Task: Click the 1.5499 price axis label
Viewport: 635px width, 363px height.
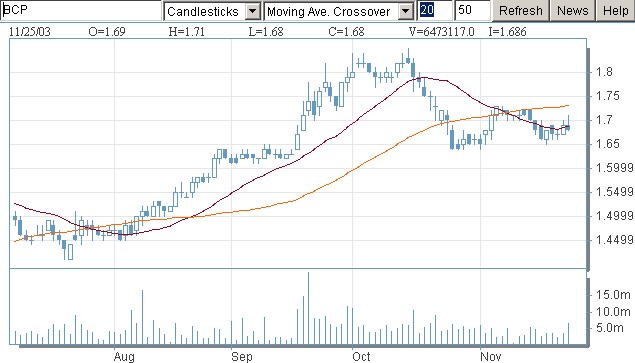Action: [615, 192]
